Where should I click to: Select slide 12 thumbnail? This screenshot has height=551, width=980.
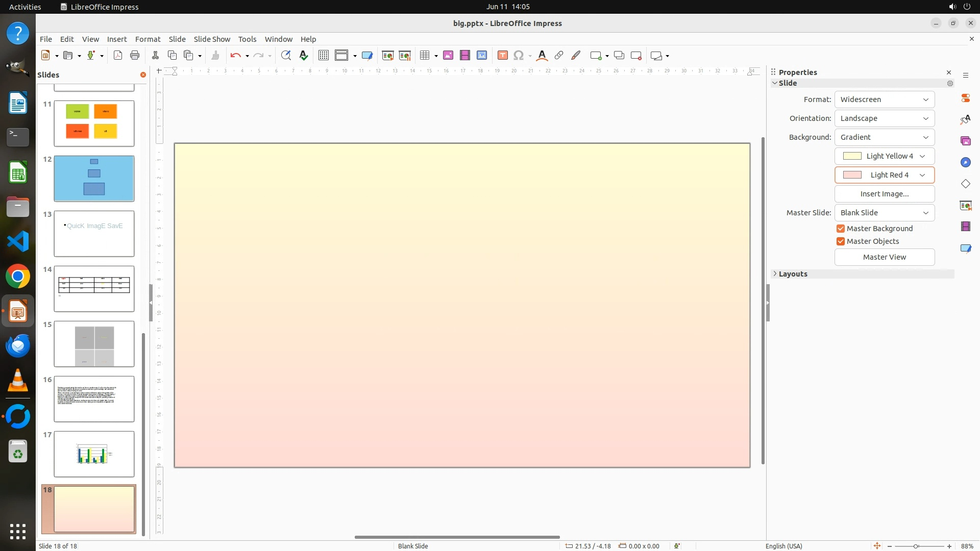coord(94,179)
